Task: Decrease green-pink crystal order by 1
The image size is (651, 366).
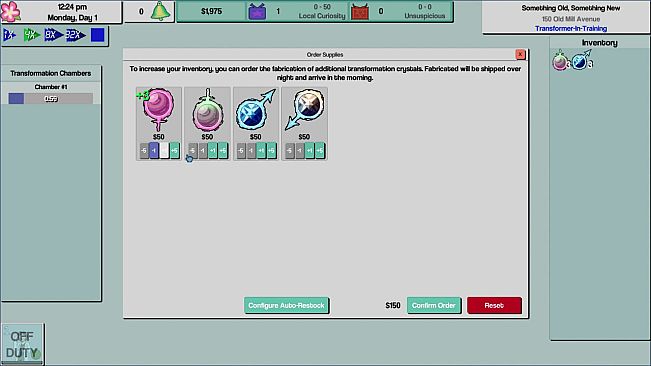Action: click(203, 151)
